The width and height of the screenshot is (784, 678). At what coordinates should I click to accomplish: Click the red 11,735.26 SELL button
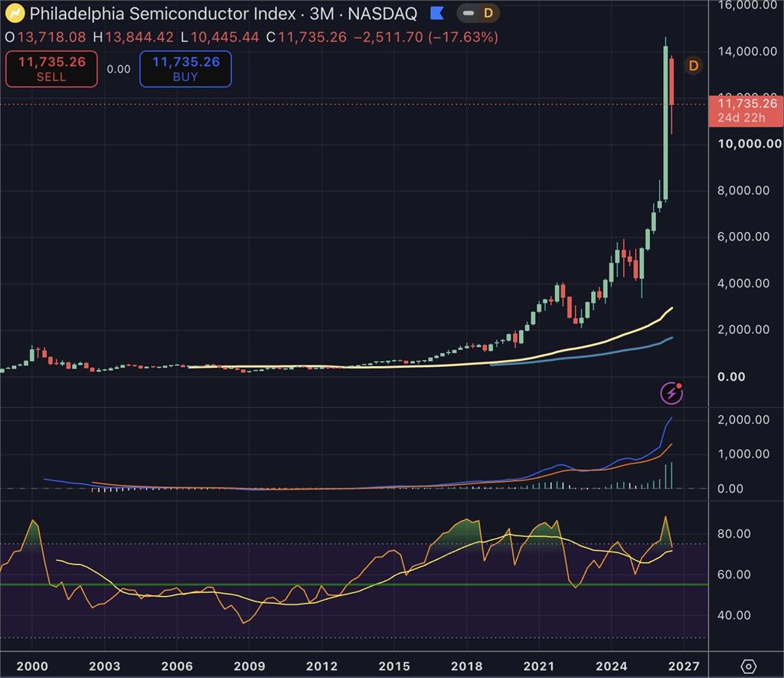click(51, 69)
